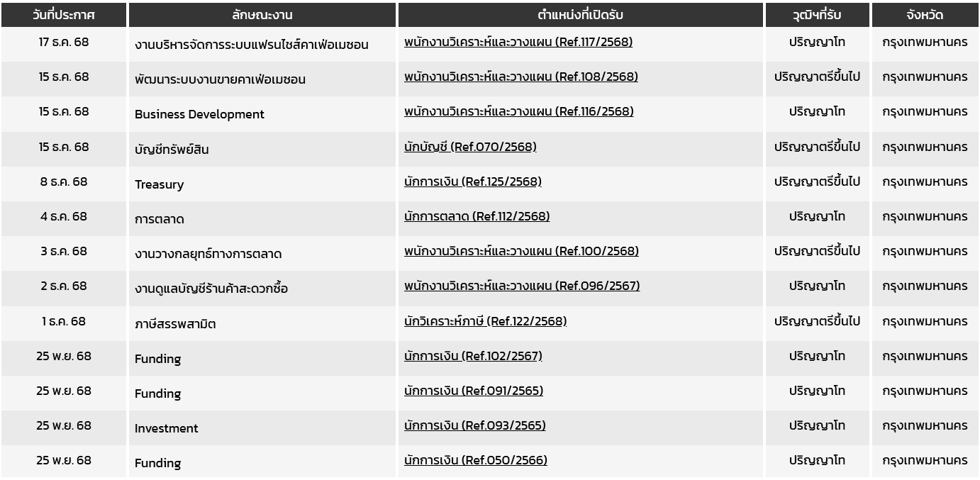The width and height of the screenshot is (980, 480).
Task: Open the Ref.100/2568 job link
Action: click(521, 252)
